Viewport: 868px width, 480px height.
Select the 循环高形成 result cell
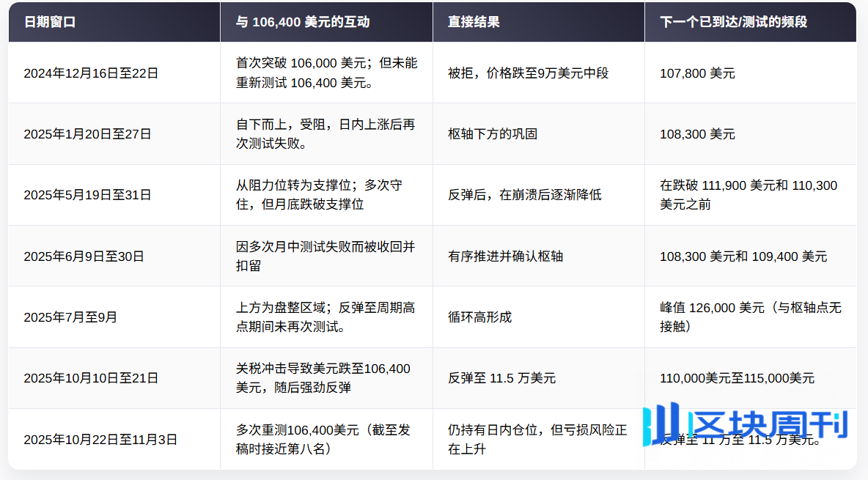coord(479,317)
